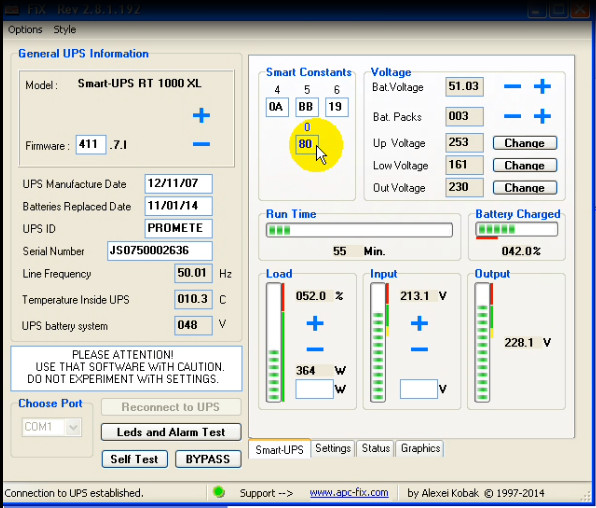Click the Temperature Inside UPS value 010.3
Image resolution: width=596 pixels, height=508 pixels.
point(193,299)
